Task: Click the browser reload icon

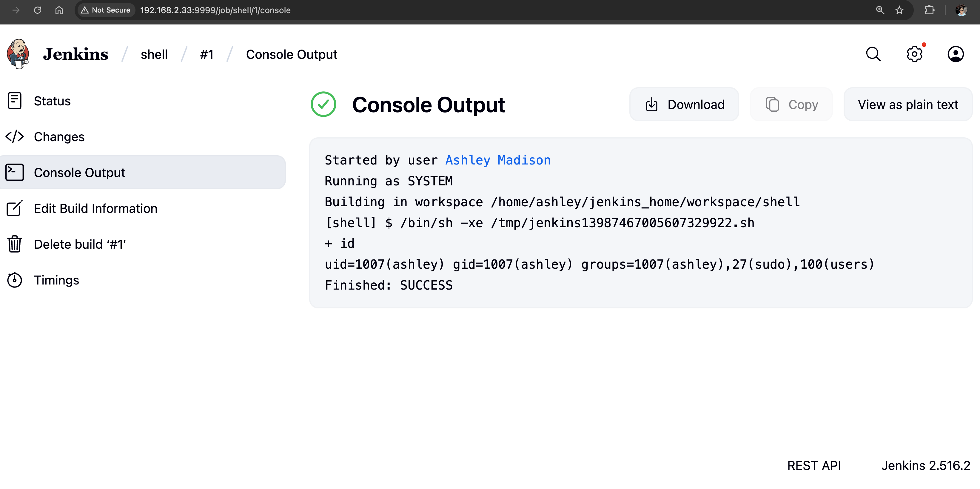Action: click(x=37, y=10)
